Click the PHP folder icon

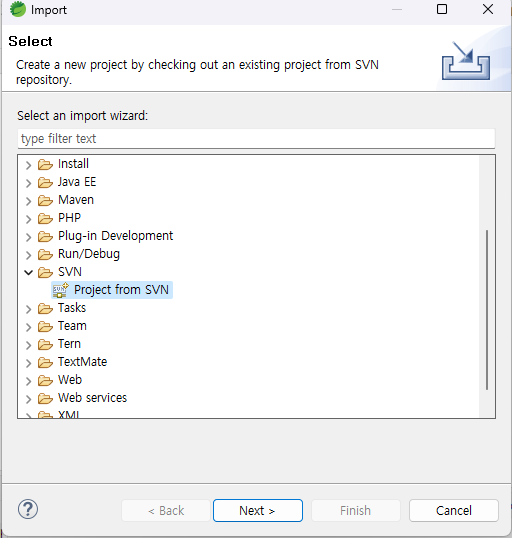[45, 218]
